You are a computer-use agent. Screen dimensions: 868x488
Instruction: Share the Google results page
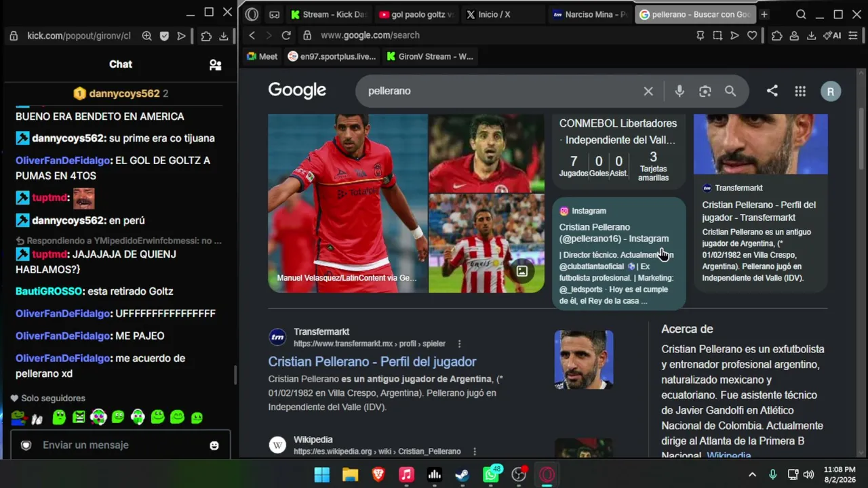pos(772,91)
